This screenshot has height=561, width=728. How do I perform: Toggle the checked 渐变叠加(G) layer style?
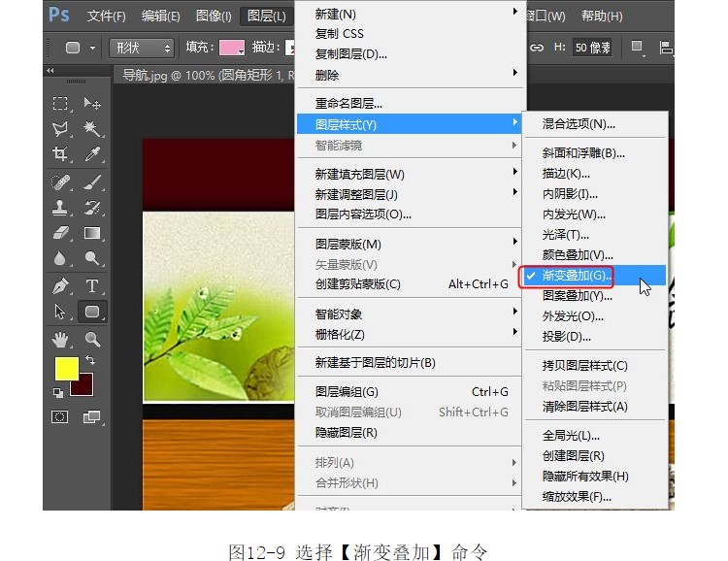click(x=578, y=276)
